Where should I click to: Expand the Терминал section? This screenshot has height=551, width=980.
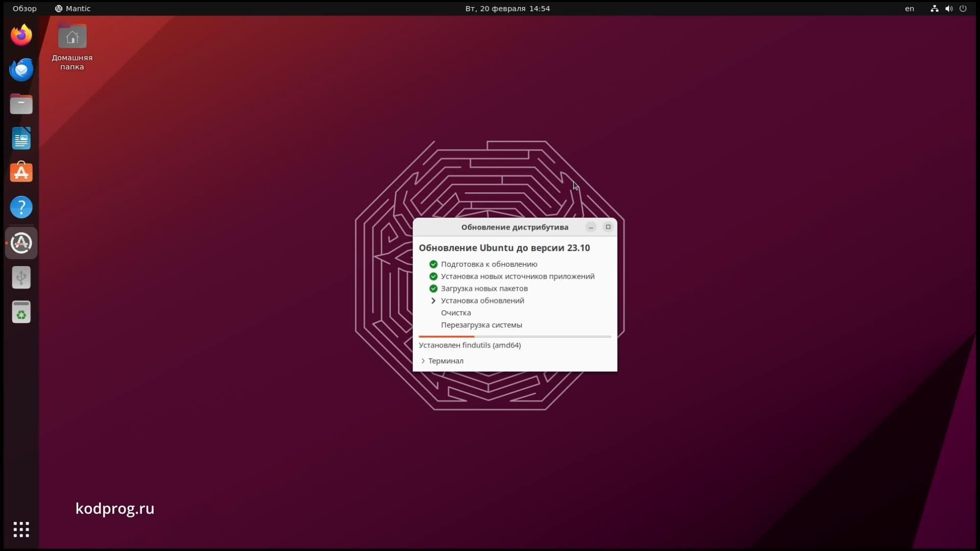(x=442, y=361)
